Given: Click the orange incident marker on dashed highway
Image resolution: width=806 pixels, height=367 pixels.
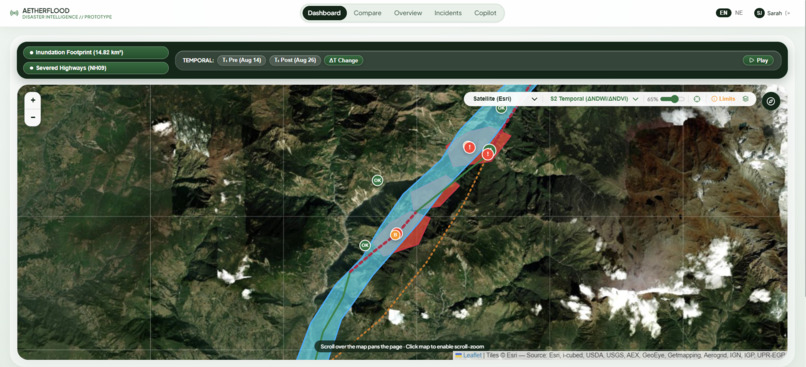Looking at the screenshot, I should coord(396,234).
